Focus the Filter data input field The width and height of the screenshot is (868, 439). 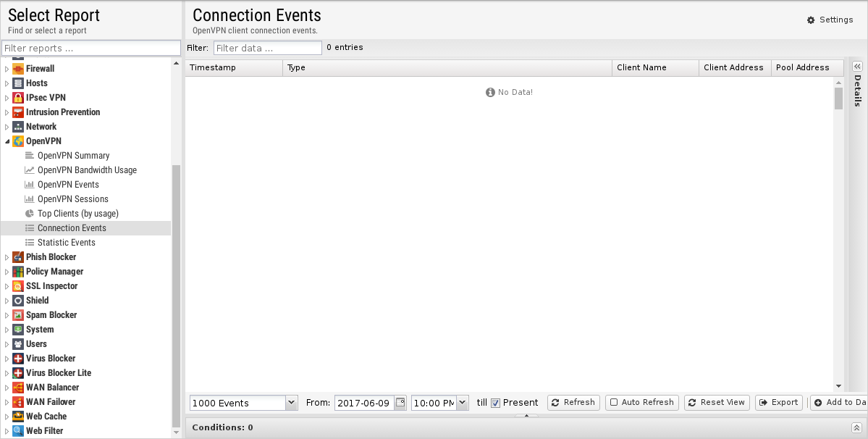pos(267,48)
